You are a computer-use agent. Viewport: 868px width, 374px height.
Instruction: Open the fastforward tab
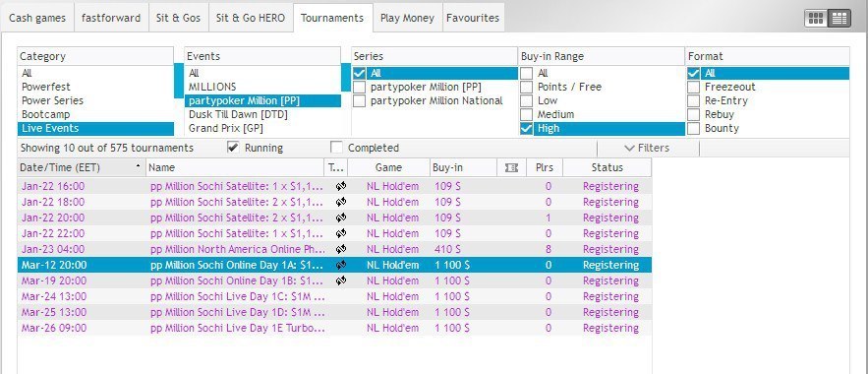pos(111,18)
